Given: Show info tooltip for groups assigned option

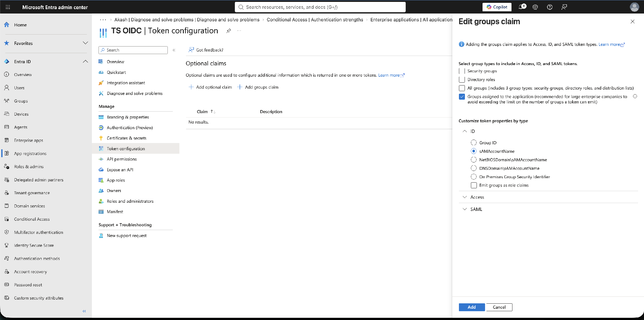Looking at the screenshot, I should (635, 97).
